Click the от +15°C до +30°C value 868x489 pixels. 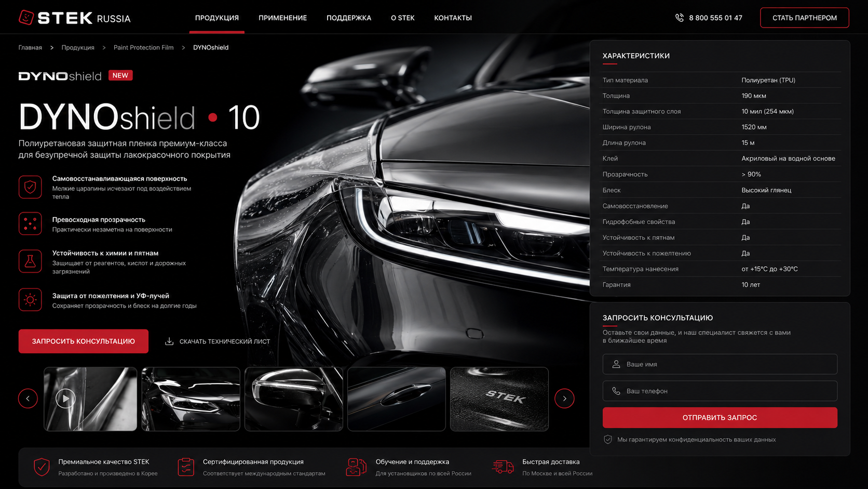(770, 269)
